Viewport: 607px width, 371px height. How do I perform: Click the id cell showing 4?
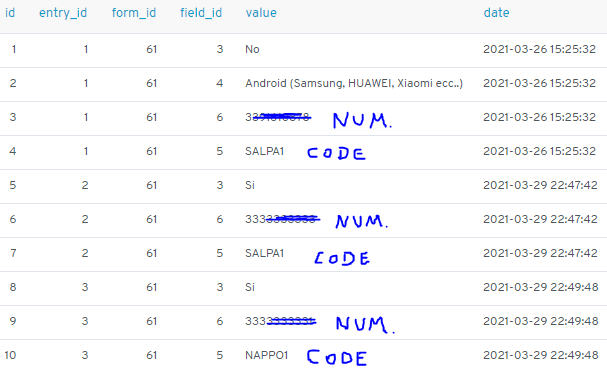[x=13, y=151]
